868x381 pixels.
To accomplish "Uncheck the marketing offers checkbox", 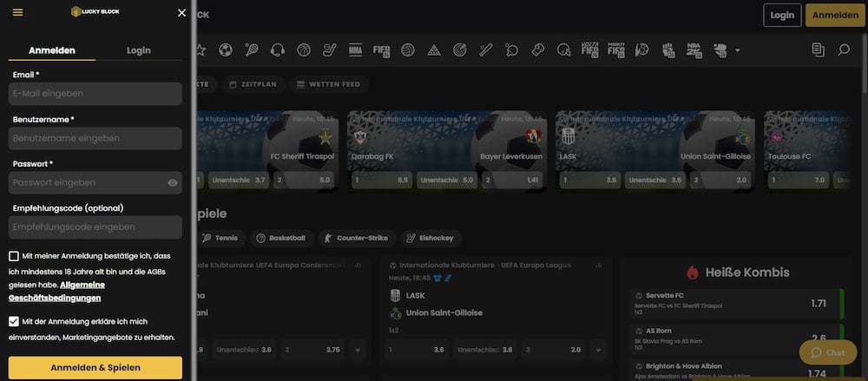I will (14, 321).
